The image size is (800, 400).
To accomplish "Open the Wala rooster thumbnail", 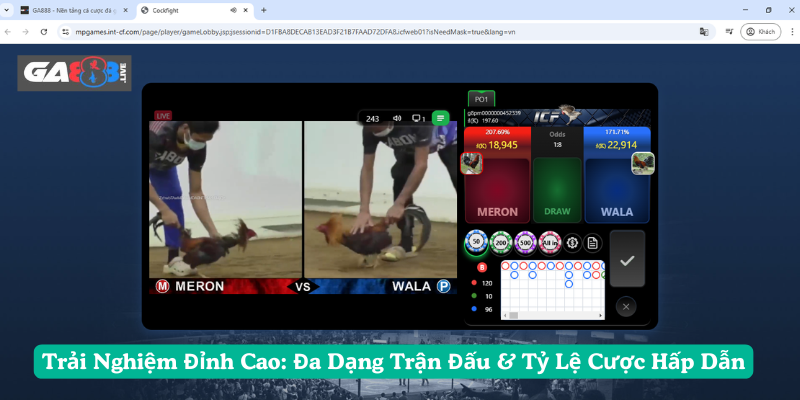I will coord(643,163).
